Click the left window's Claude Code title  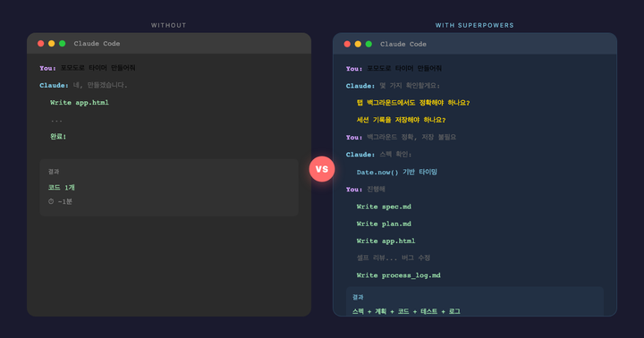tap(97, 44)
